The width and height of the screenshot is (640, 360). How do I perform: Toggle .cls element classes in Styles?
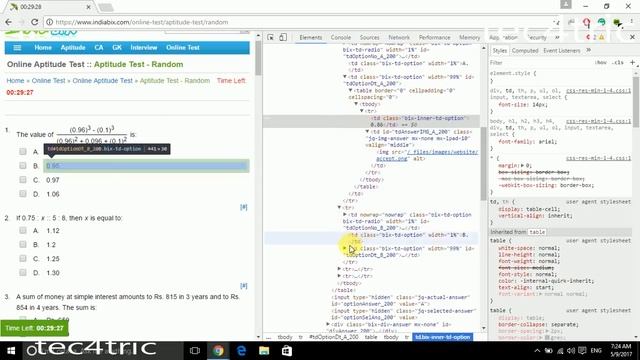[619, 62]
